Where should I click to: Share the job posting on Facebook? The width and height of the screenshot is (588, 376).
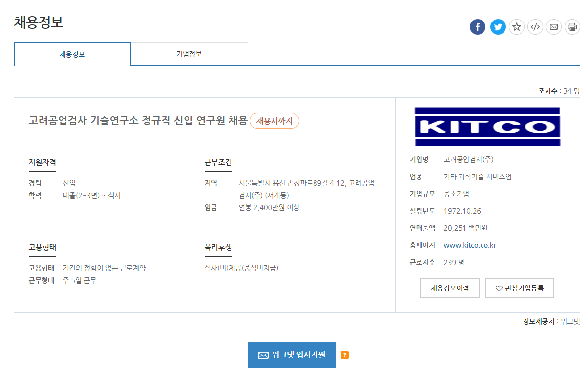(478, 27)
